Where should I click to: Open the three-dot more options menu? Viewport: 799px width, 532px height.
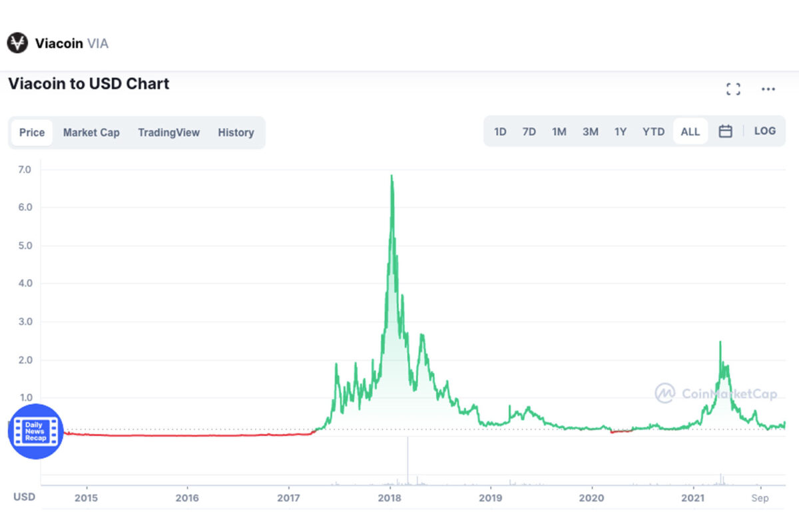pyautogui.click(x=768, y=89)
